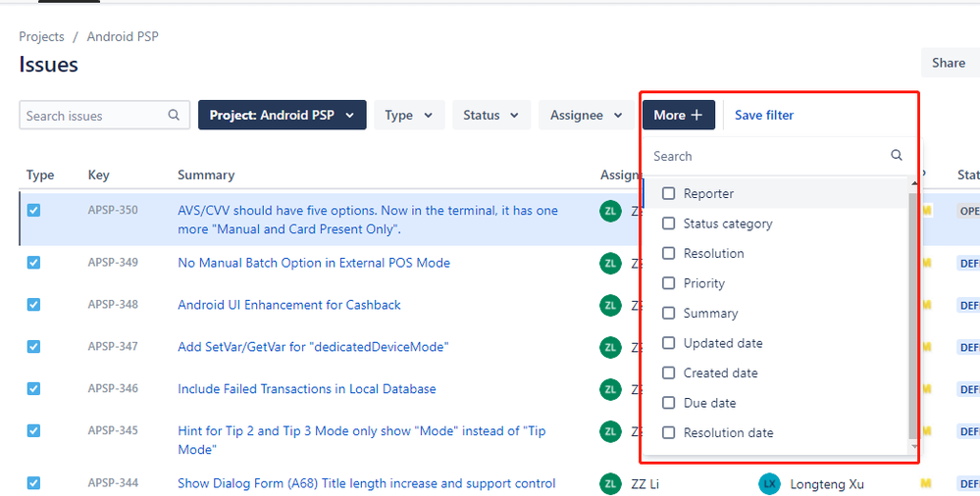980x496 pixels.
Task: Open the Show Dialog Form (A68) issue
Action: coord(366,483)
